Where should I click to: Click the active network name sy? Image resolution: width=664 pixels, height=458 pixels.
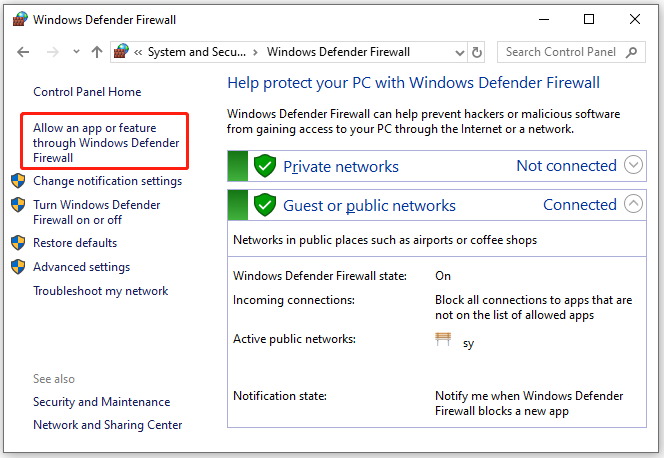tap(468, 343)
